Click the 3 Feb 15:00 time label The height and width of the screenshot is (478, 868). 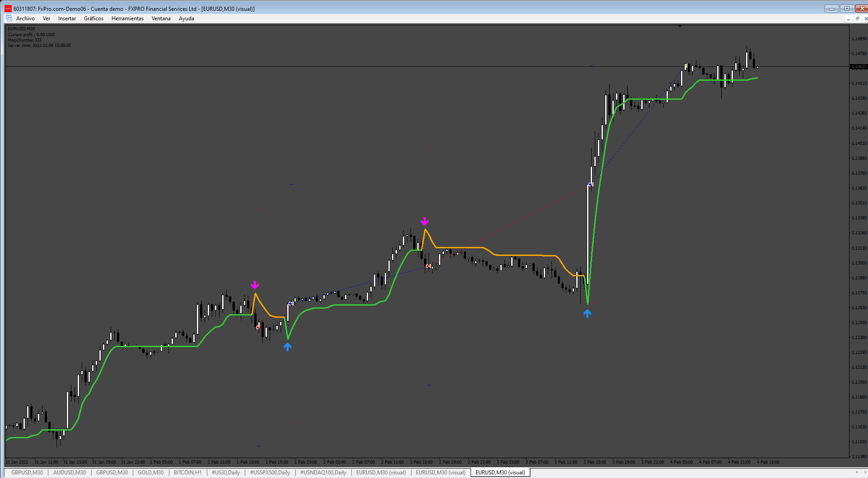tap(594, 462)
